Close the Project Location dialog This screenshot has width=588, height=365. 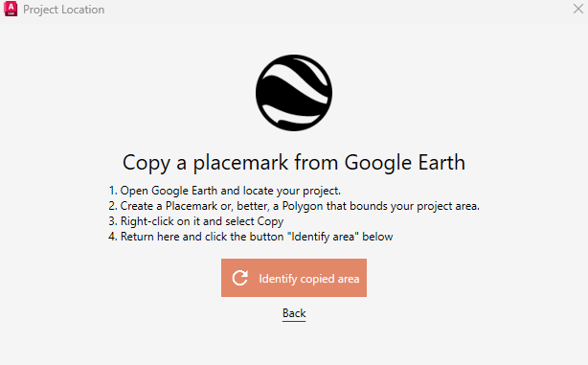pyautogui.click(x=578, y=9)
